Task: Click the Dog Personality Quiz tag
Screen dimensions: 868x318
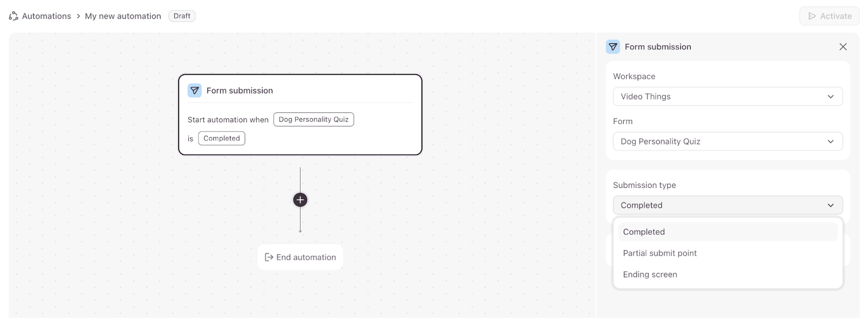Action: point(314,119)
